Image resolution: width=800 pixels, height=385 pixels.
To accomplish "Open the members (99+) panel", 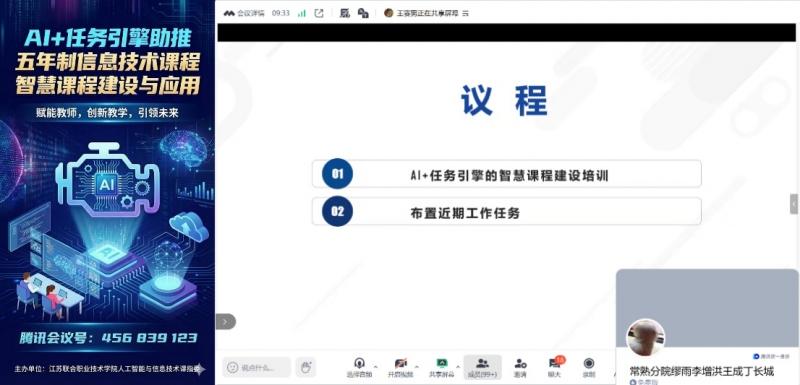I will point(483,367).
